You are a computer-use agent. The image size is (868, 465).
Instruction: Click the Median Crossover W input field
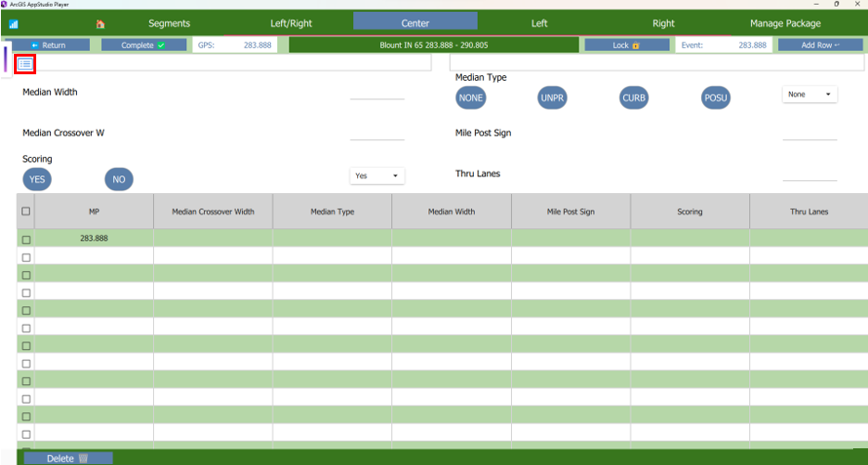[x=377, y=134]
